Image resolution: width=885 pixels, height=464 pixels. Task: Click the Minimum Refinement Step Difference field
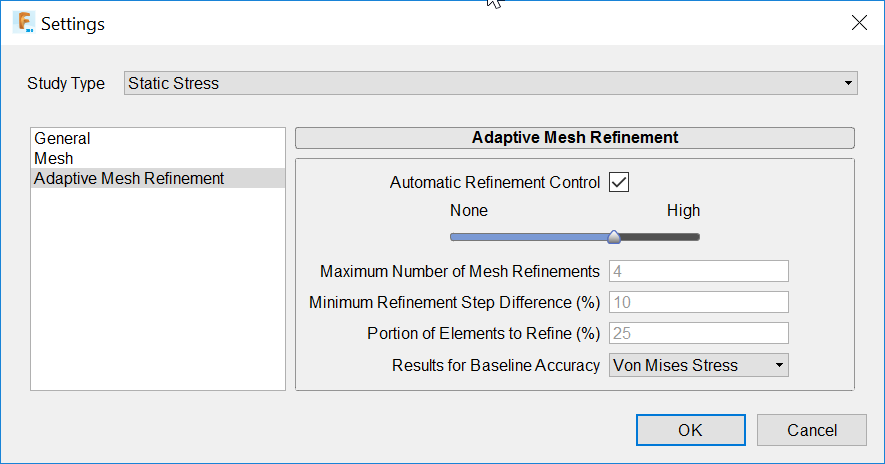pos(699,303)
